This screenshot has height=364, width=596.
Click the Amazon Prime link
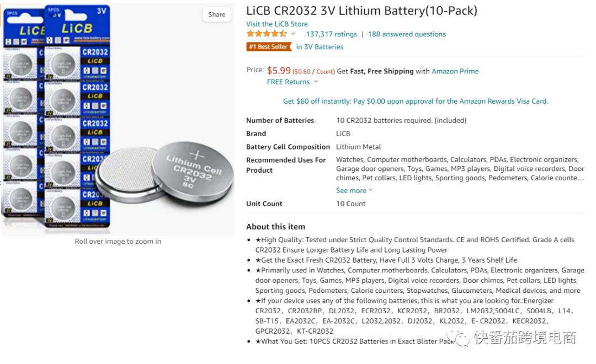455,71
